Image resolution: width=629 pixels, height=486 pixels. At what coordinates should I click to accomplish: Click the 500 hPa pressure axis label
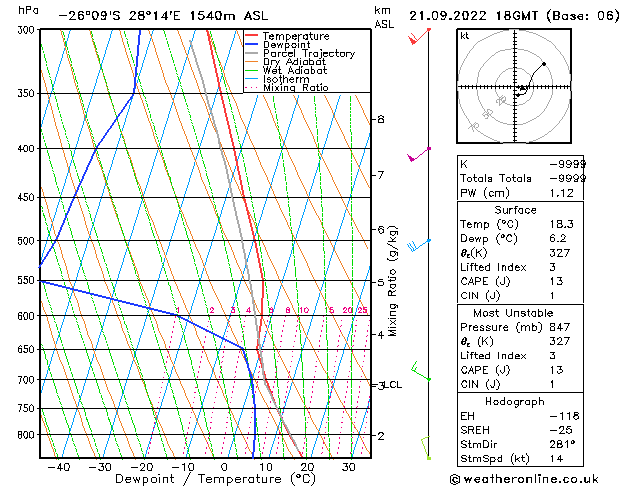click(x=28, y=241)
